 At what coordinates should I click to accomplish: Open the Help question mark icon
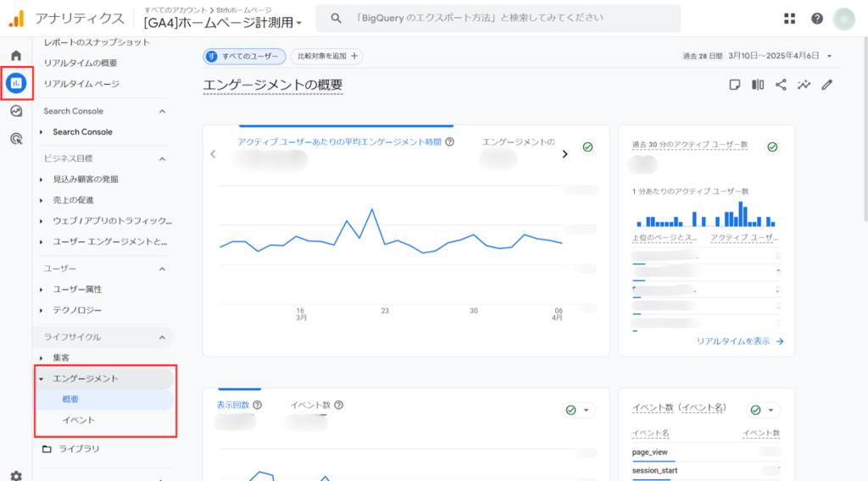click(x=816, y=19)
